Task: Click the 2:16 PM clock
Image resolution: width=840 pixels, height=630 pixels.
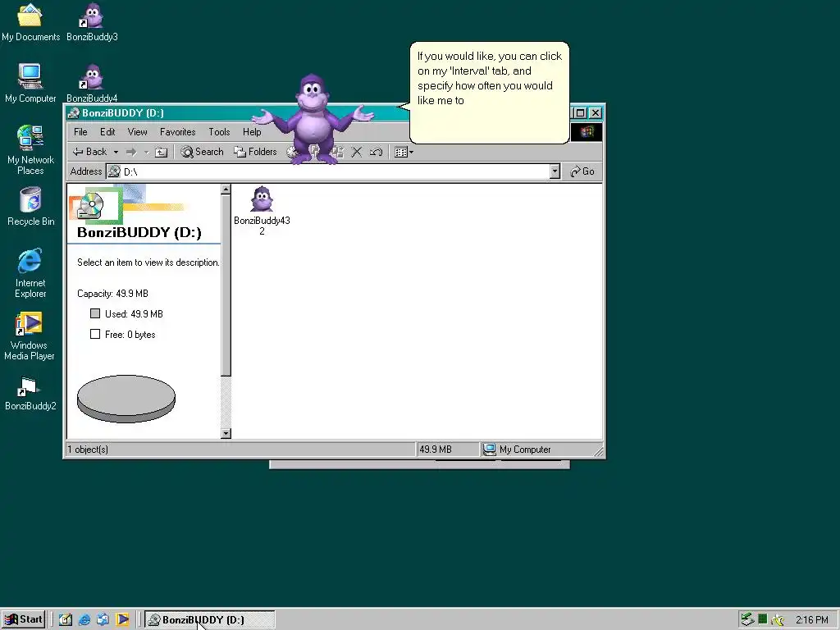Action: tap(811, 620)
